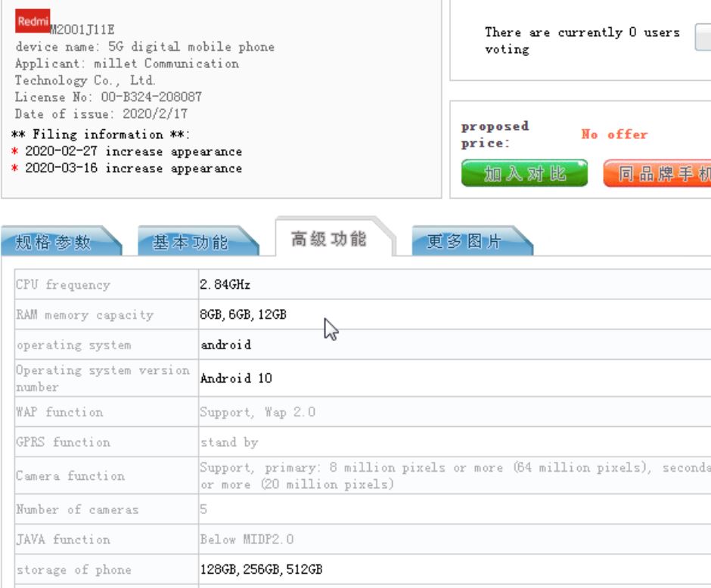
Task: Select the 2020-02-27 increase appearance entry
Action: coord(133,151)
